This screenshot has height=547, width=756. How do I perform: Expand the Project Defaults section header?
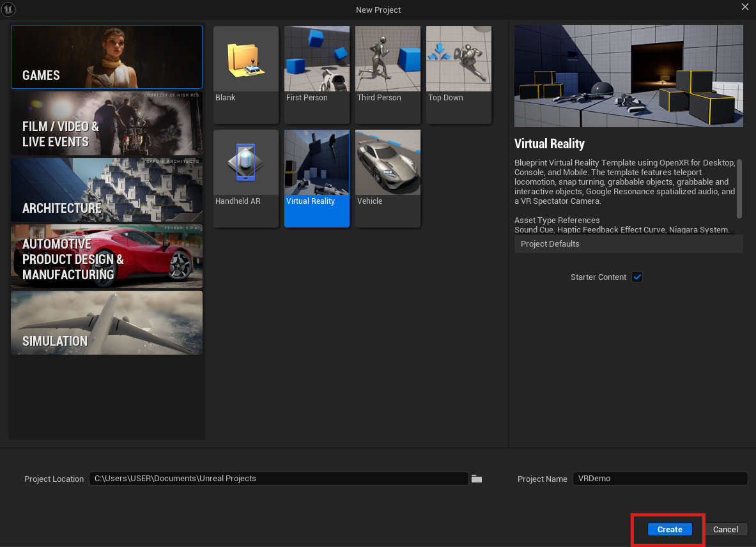point(628,243)
